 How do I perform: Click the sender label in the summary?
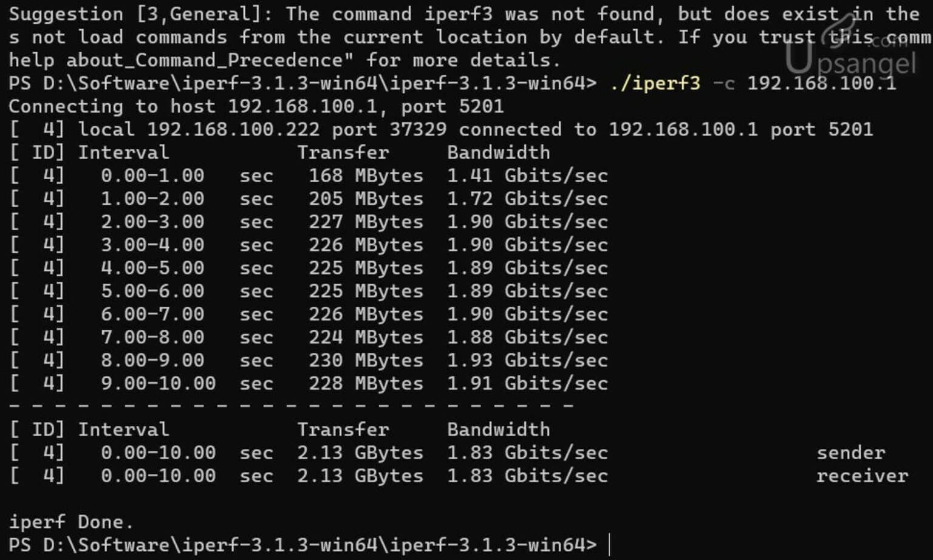850,452
